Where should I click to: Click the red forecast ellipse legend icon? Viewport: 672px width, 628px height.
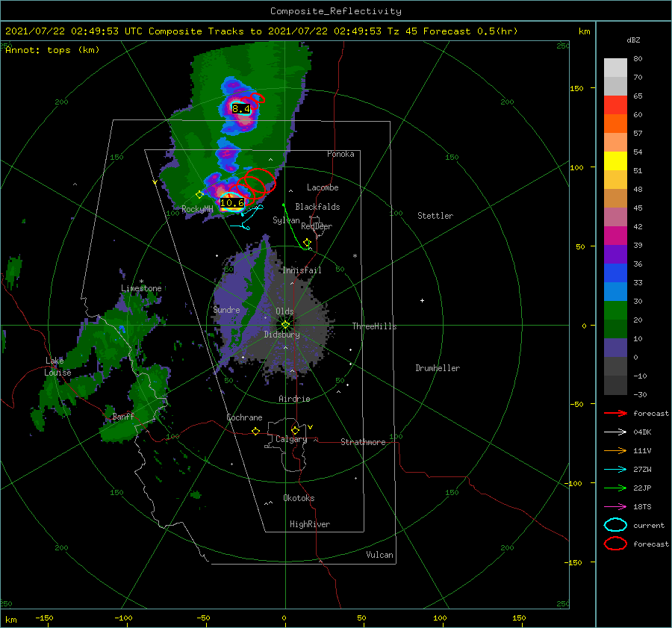[x=615, y=544]
